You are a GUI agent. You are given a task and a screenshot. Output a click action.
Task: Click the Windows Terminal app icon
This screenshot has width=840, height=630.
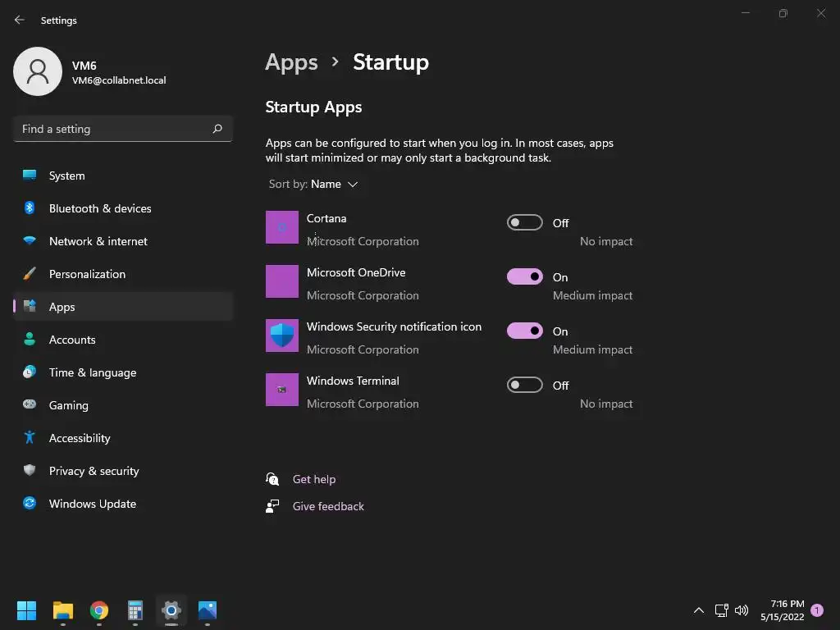click(x=282, y=390)
